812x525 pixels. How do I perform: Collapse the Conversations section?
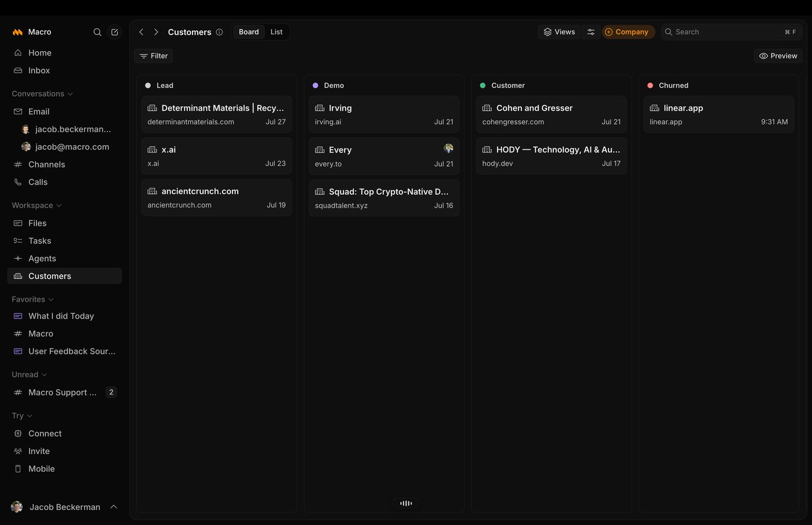coord(42,93)
